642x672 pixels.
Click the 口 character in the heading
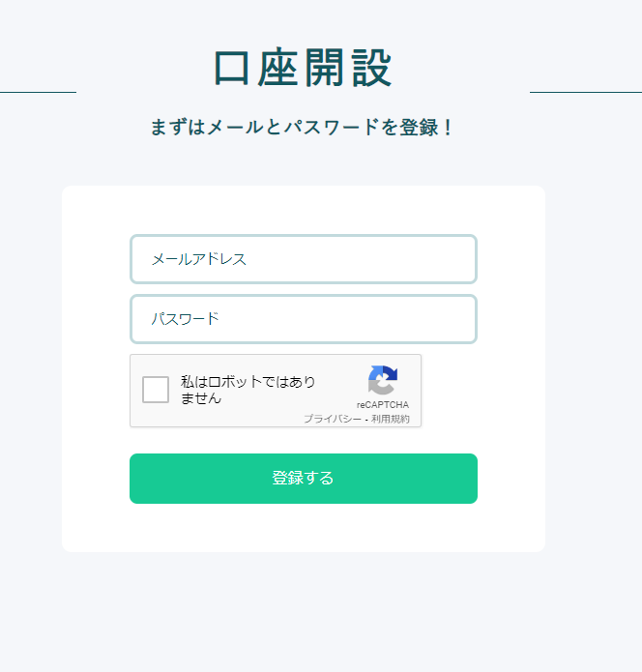click(x=233, y=70)
